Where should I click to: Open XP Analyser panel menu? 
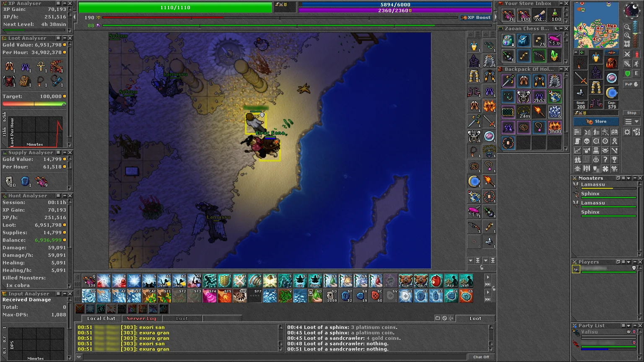(x=59, y=3)
